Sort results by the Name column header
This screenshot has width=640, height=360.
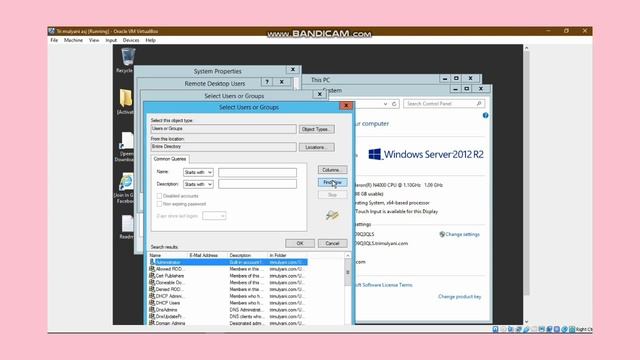click(168, 255)
